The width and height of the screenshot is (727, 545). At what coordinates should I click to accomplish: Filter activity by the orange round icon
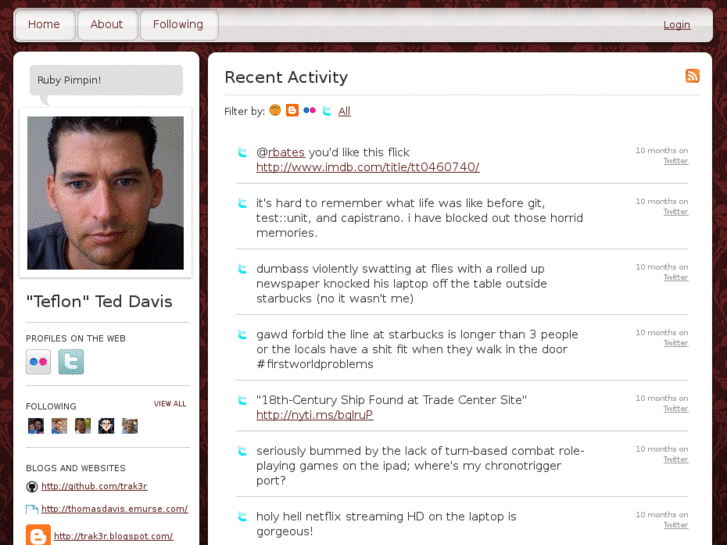[275, 110]
